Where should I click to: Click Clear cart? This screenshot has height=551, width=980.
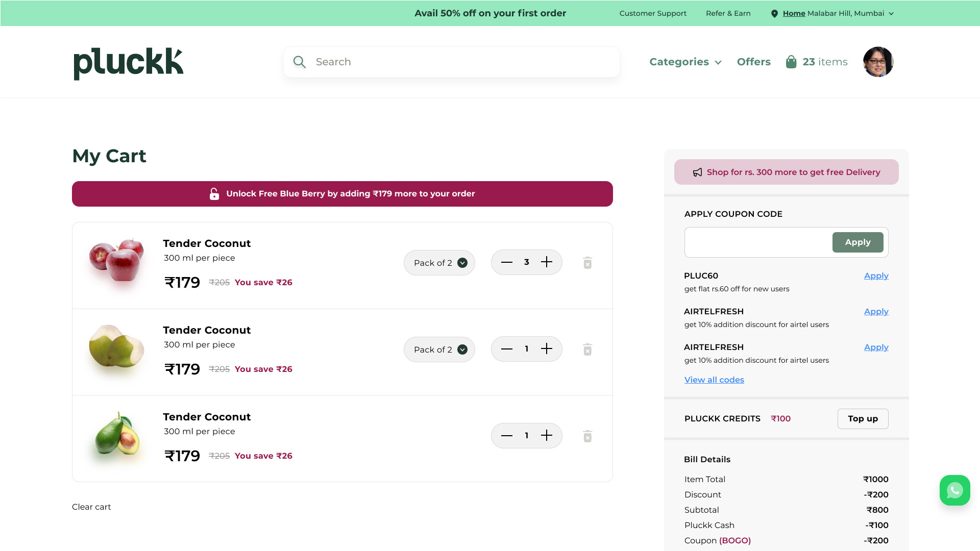91,507
